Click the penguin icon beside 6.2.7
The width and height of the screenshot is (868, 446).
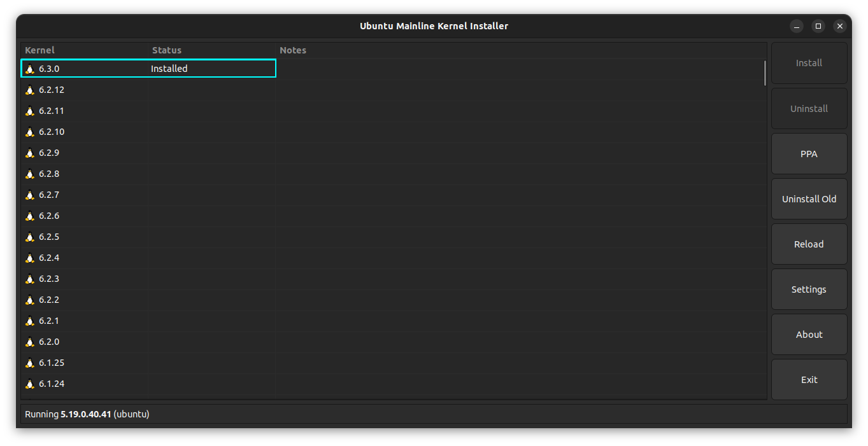click(30, 195)
